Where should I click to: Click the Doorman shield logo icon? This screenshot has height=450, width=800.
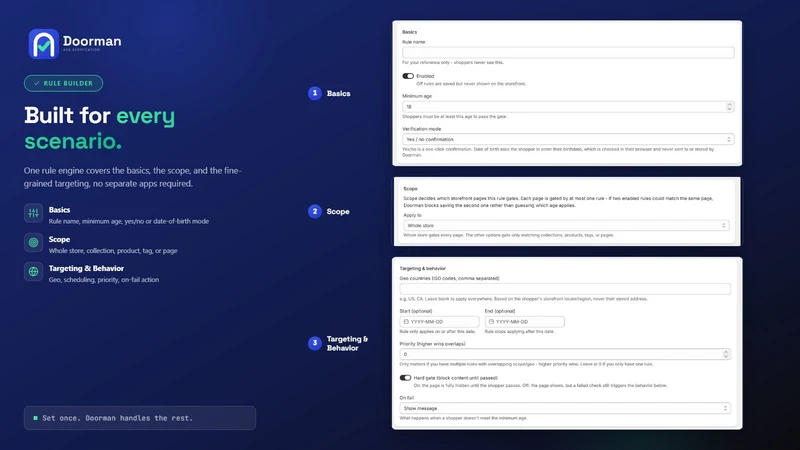pos(43,44)
